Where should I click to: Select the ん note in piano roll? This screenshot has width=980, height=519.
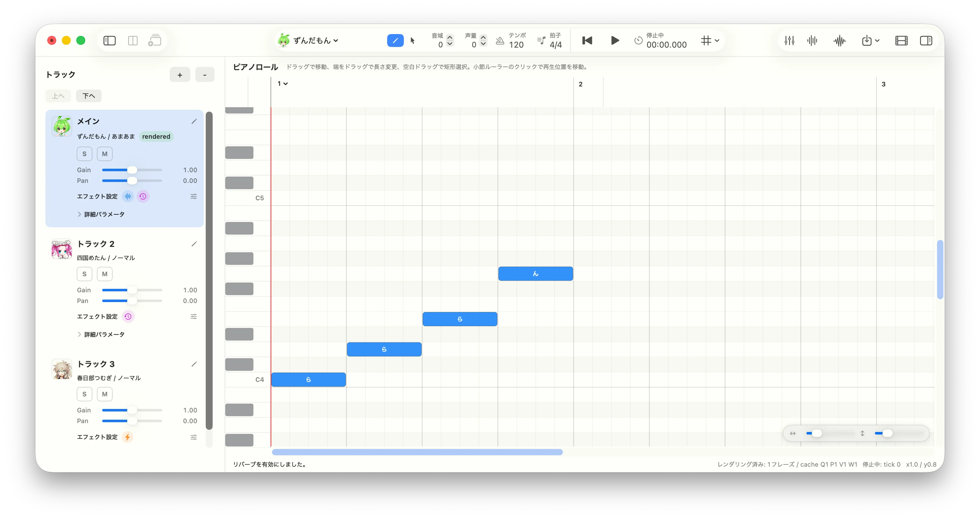coord(535,273)
